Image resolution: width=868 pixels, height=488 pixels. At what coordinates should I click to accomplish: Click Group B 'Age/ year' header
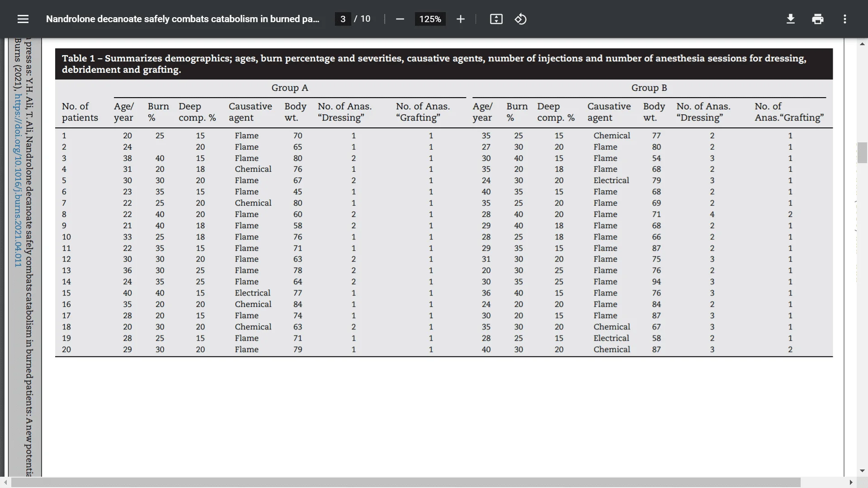pos(482,112)
